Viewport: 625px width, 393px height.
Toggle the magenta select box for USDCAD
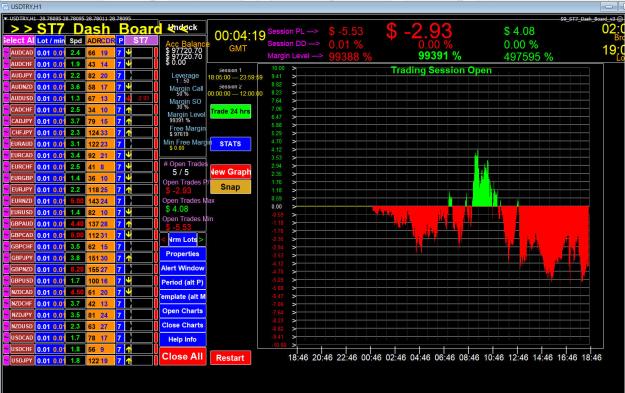pos(6,338)
